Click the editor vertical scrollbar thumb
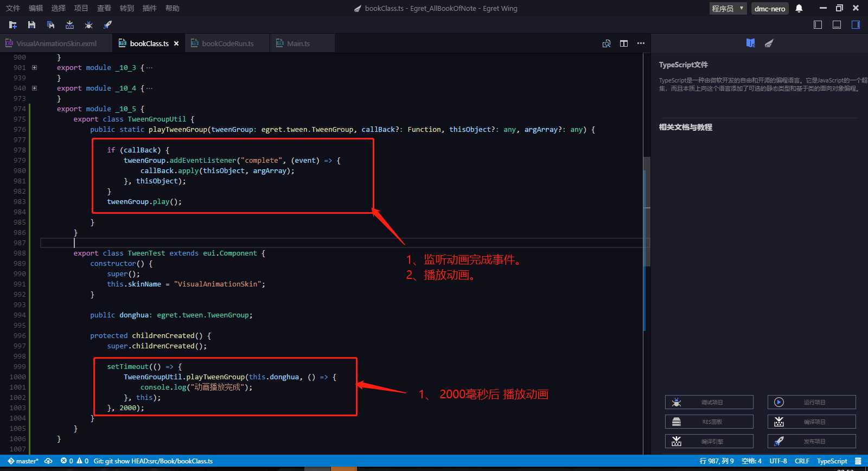 pyautogui.click(x=647, y=212)
